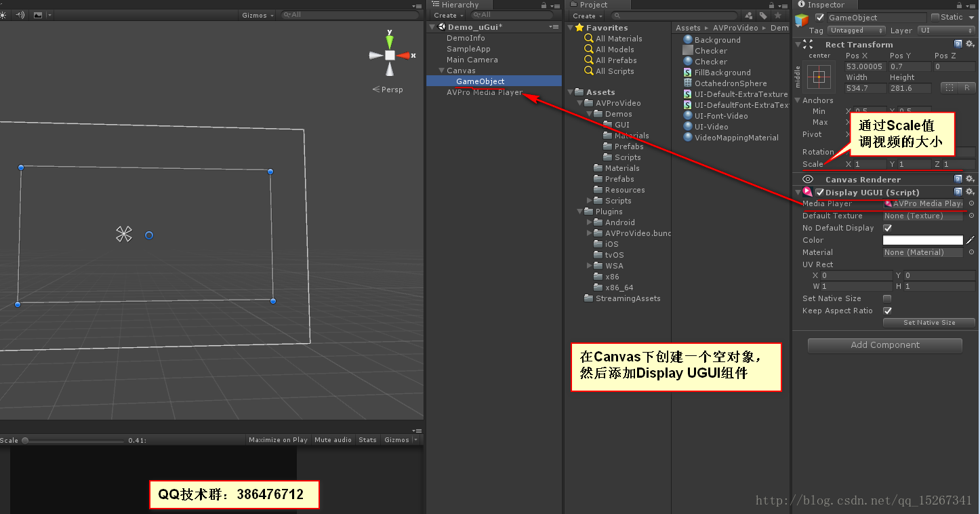
Task: Open the Canvas Renderer gear menu
Action: (970, 179)
